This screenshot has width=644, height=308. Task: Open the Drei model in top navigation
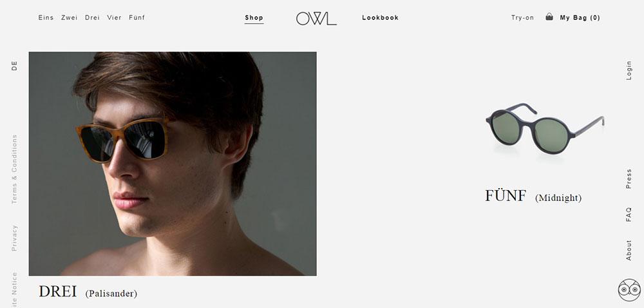(92, 17)
